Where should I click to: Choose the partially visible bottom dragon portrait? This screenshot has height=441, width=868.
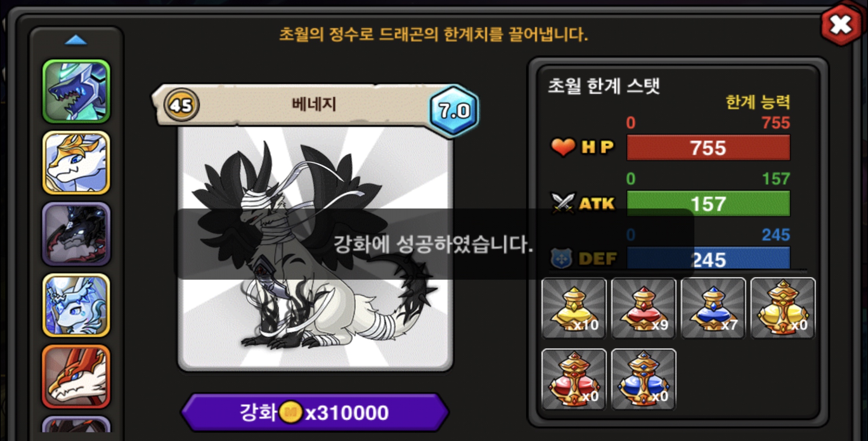coord(76,424)
